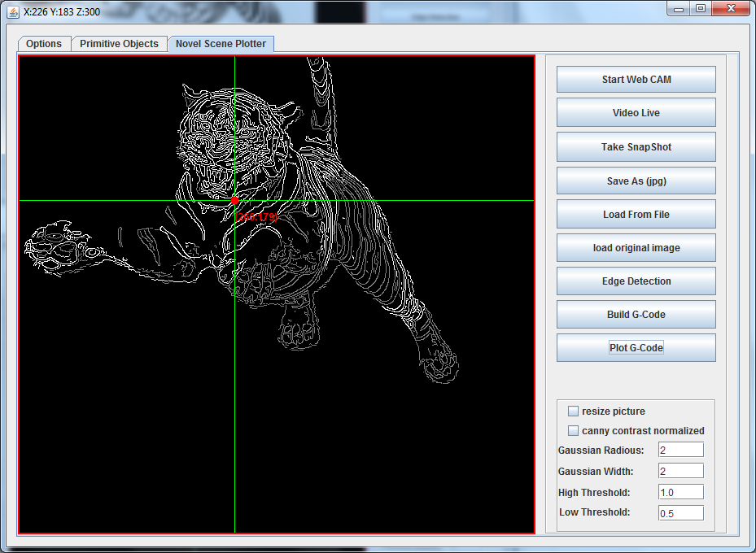Switch to the Options tab
This screenshot has height=553, width=756.
44,44
